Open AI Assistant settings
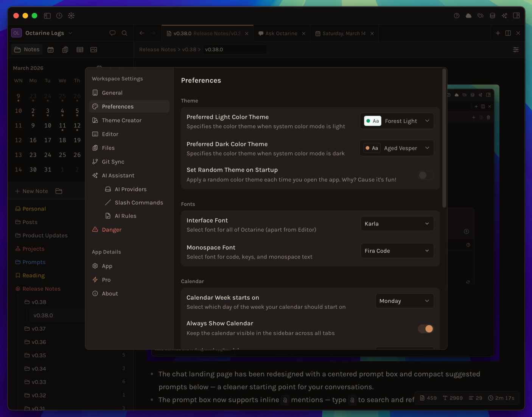Image resolution: width=532 pixels, height=417 pixels. pos(129,176)
